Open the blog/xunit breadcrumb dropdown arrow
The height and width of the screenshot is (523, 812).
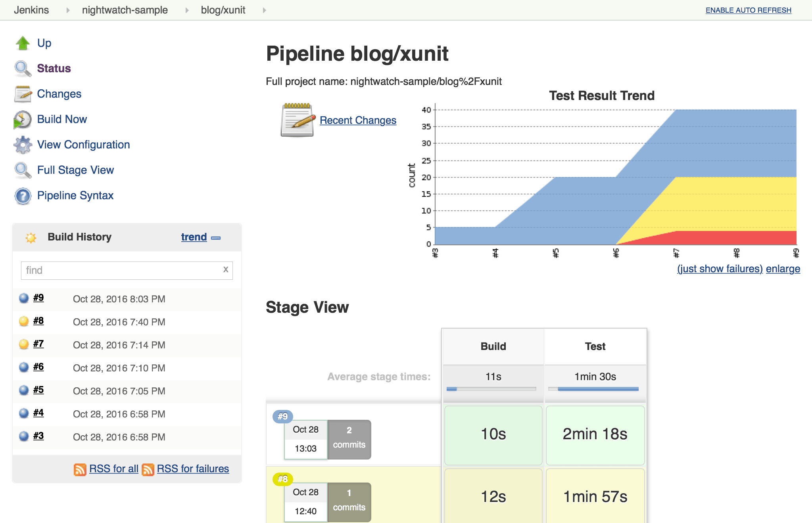[264, 10]
